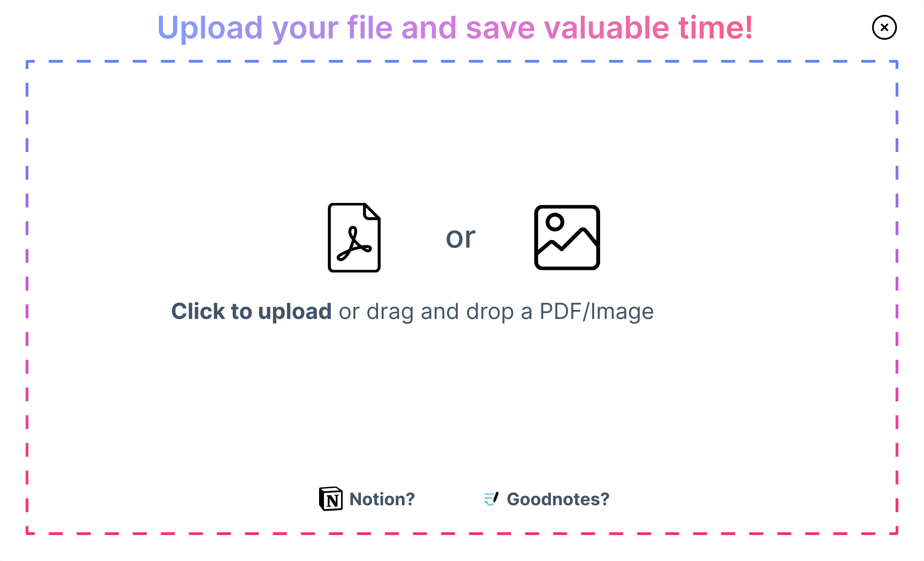Click the image/photo placeholder icon
The height and width of the screenshot is (561, 924).
(566, 237)
